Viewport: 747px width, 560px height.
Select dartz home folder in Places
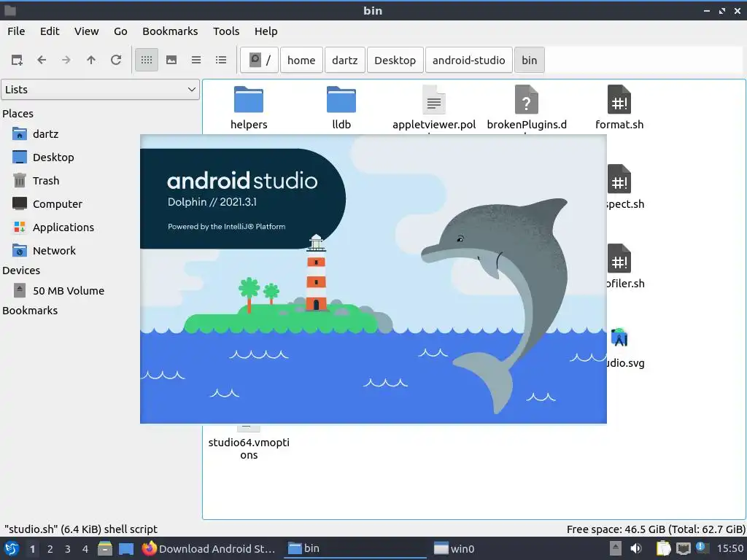click(46, 134)
